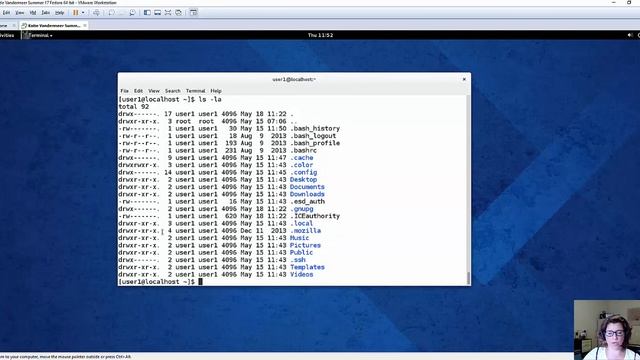This screenshot has width=640, height=360.
Task: Toggle the VMware library sidebar icon
Action: pos(147,13)
